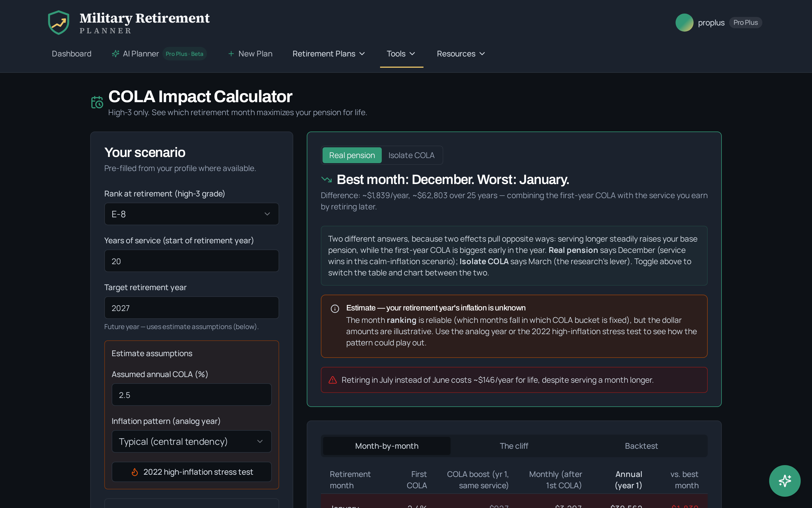Screen dimensions: 812x508
Task: Click the Annual (year 1) column header
Action: [x=628, y=480]
